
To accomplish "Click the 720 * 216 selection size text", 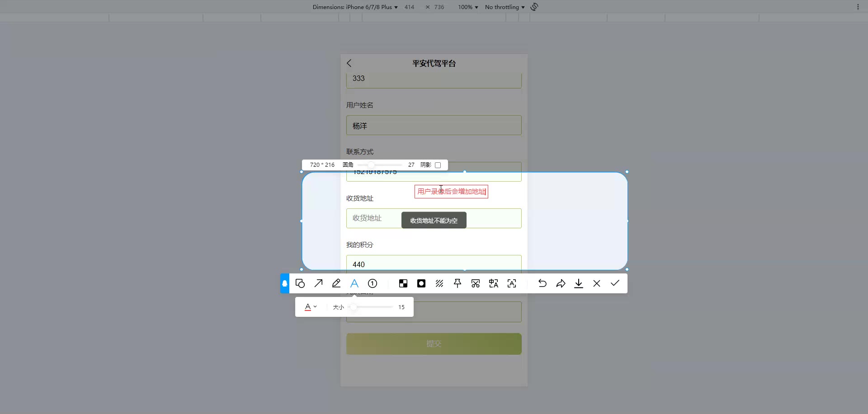I will 322,165.
